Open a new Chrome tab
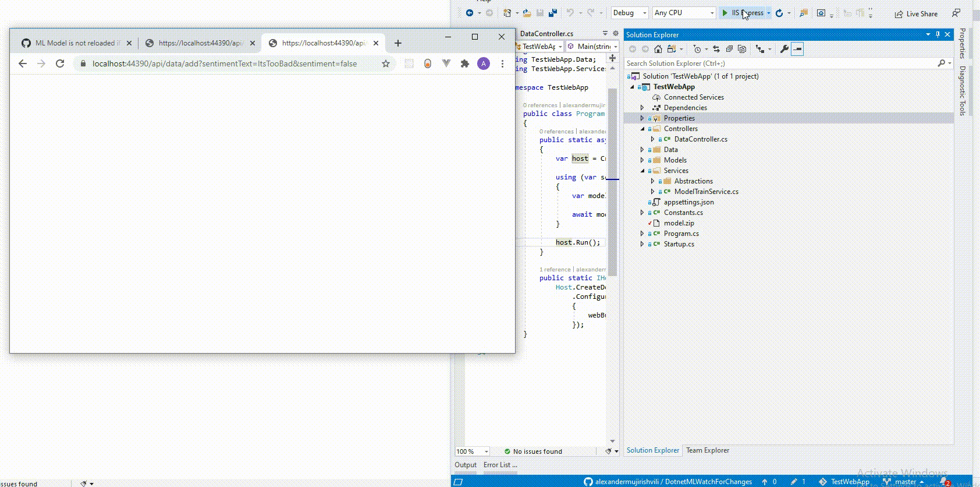This screenshot has width=980, height=487. [x=398, y=43]
